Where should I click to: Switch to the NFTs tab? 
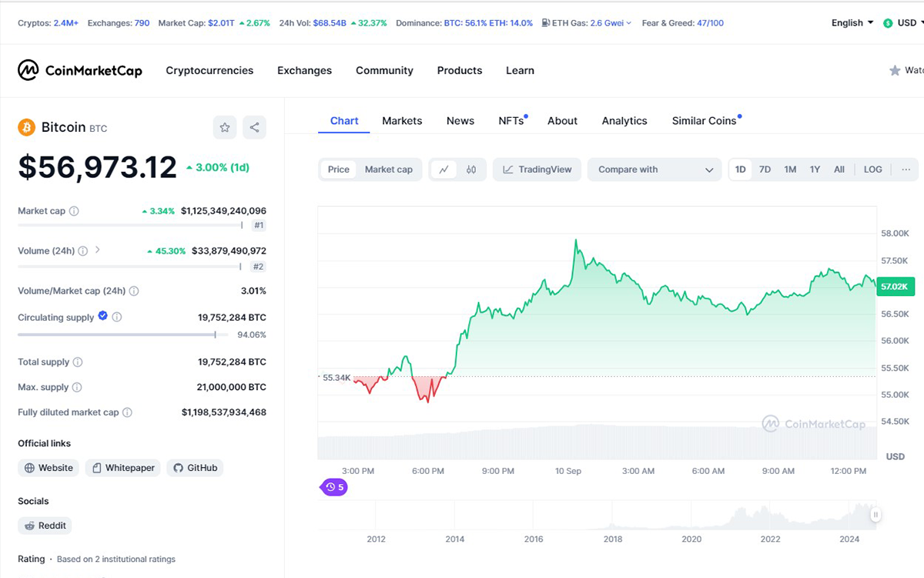[x=511, y=121]
